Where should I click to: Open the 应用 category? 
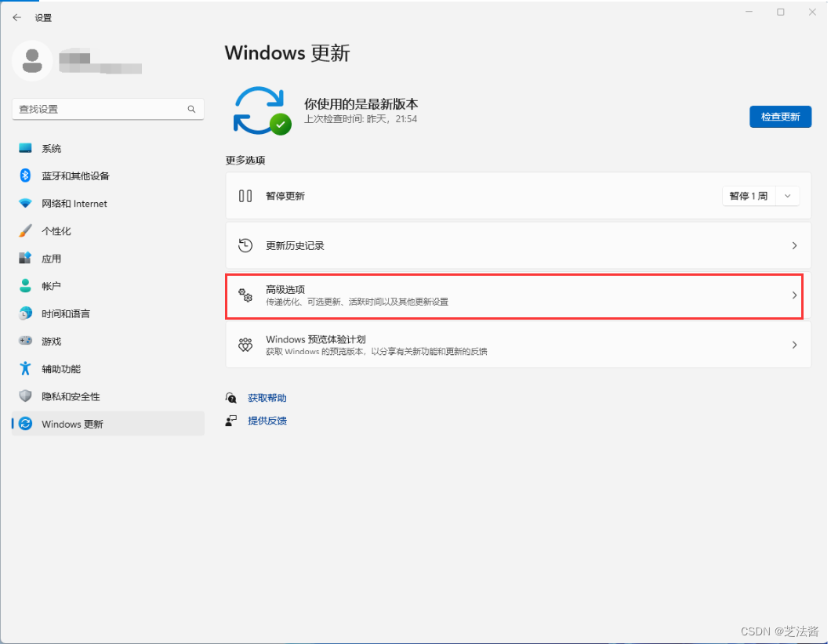tap(108, 259)
